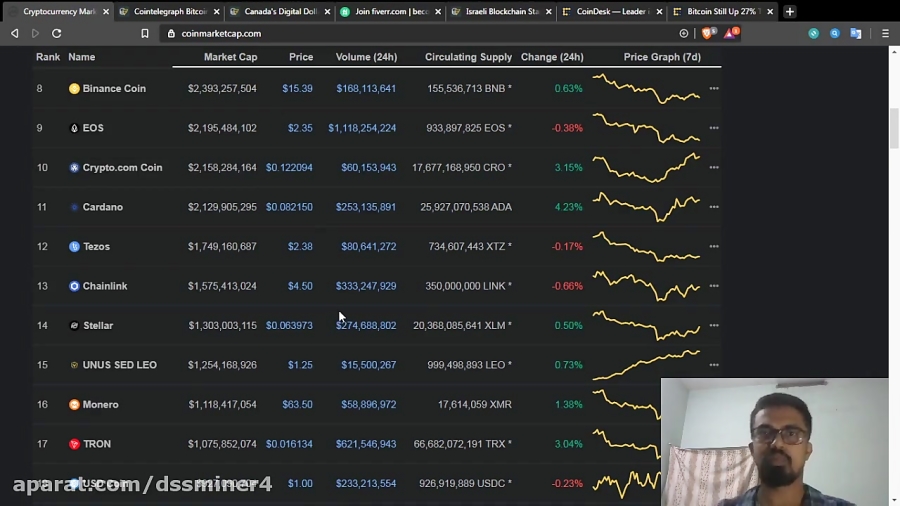Viewport: 900px width, 506px height.
Task: Switch to the Cryptocurrency Market tab
Action: [59, 11]
